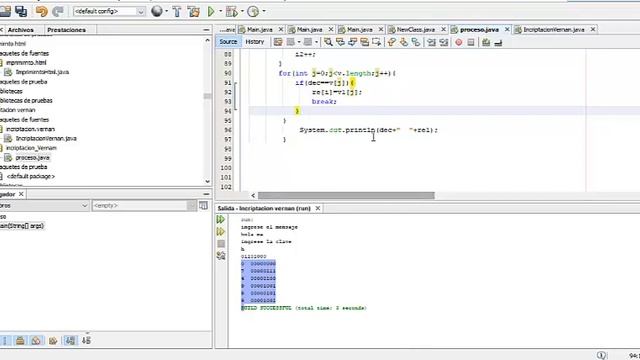Screen dimensions: 640x360
Task: Undo the last edit with the orange arrow
Action: [x=42, y=11]
